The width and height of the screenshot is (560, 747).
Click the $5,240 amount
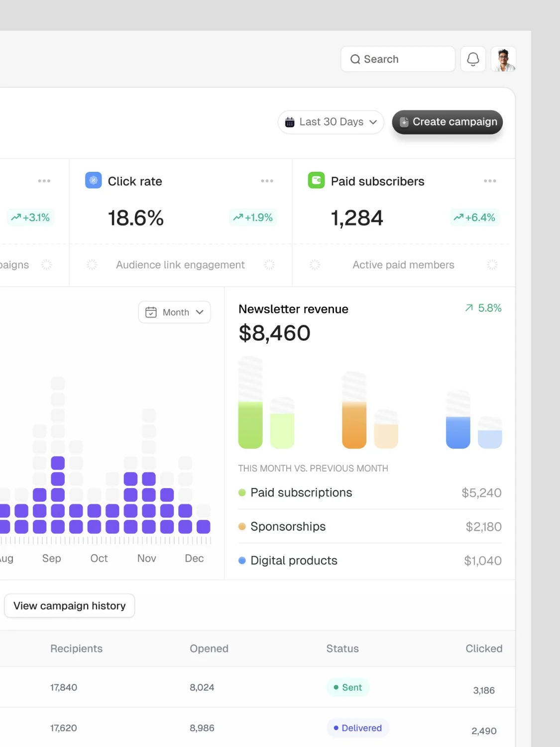coord(482,493)
